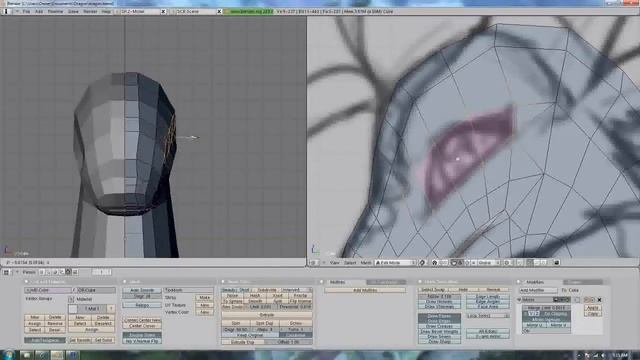Open the File menu in the top header

(x=27, y=11)
